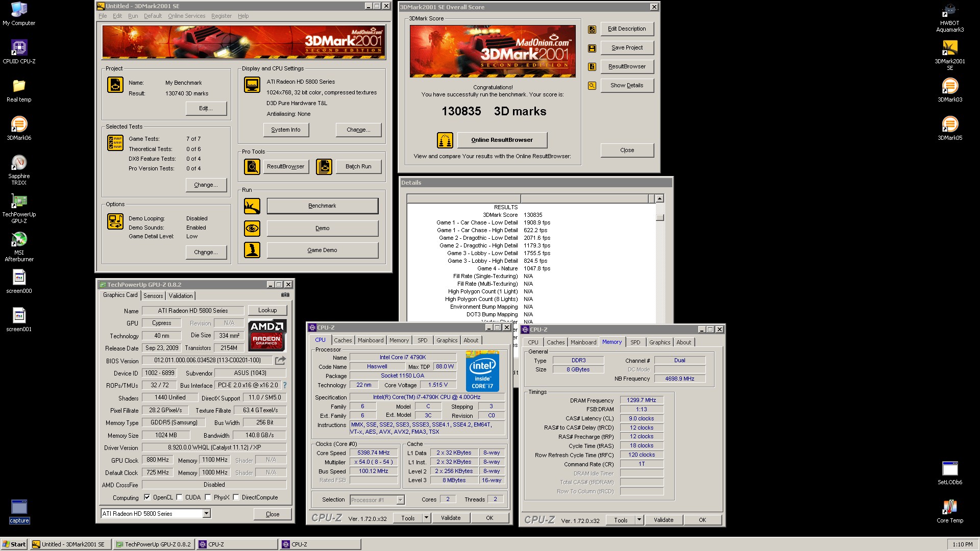Image resolution: width=980 pixels, height=551 pixels.
Task: Click the System Info button
Action: click(286, 130)
